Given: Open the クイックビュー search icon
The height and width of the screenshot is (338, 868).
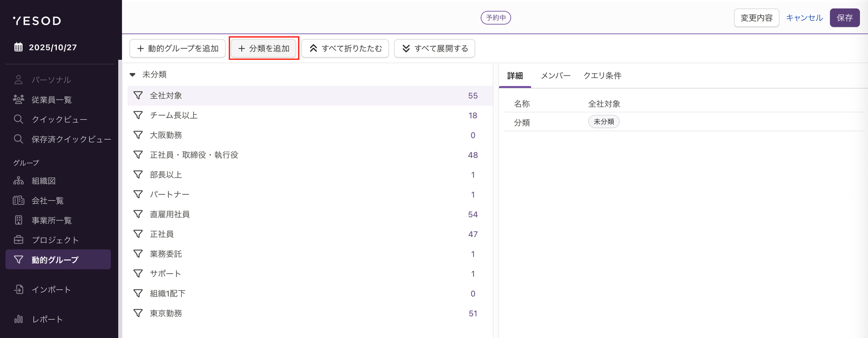Looking at the screenshot, I should coord(18,119).
